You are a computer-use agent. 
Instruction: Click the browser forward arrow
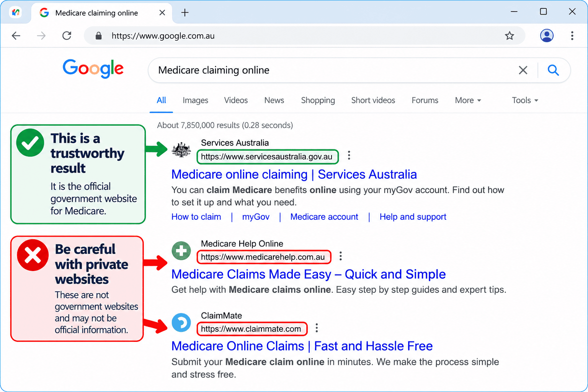tap(41, 36)
